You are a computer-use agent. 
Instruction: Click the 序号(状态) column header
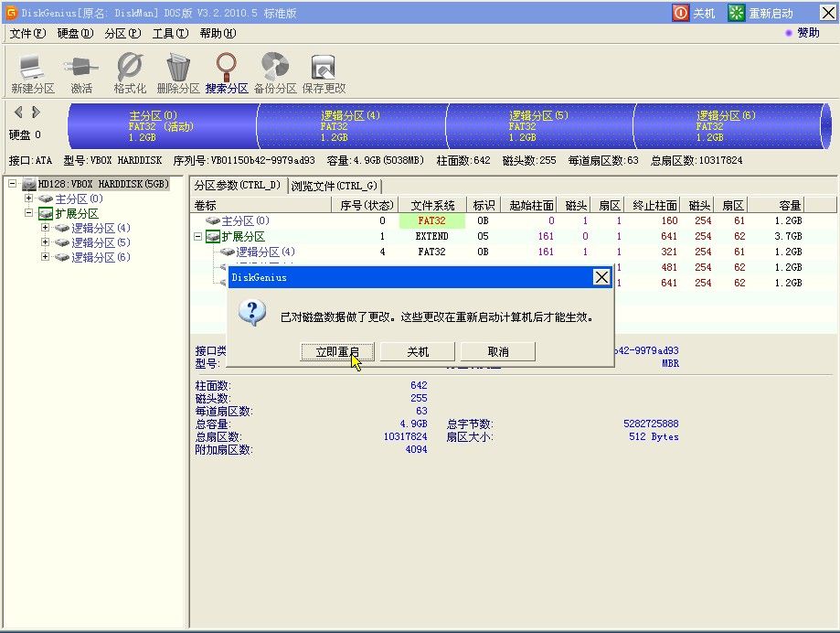(x=366, y=205)
